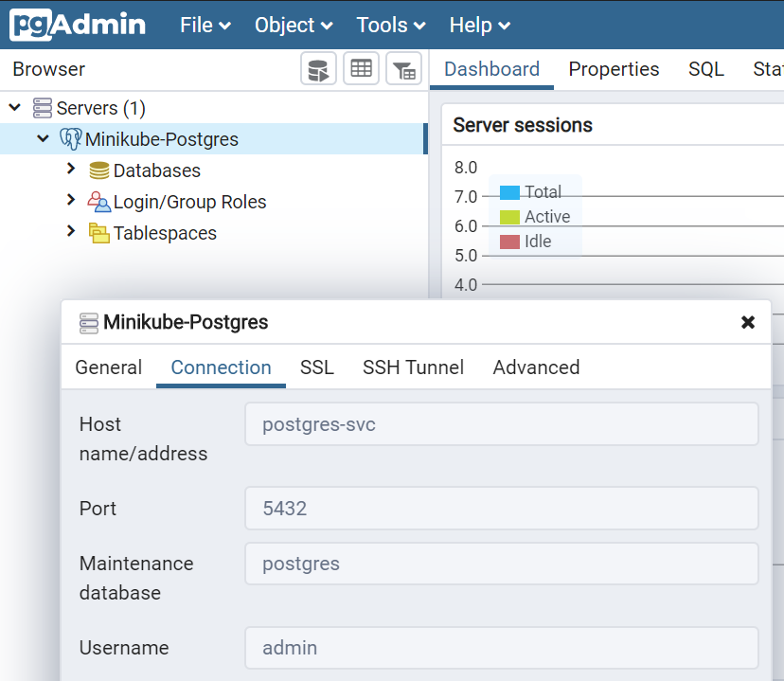Open the Object menu
This screenshot has height=681, width=784.
coord(294,25)
